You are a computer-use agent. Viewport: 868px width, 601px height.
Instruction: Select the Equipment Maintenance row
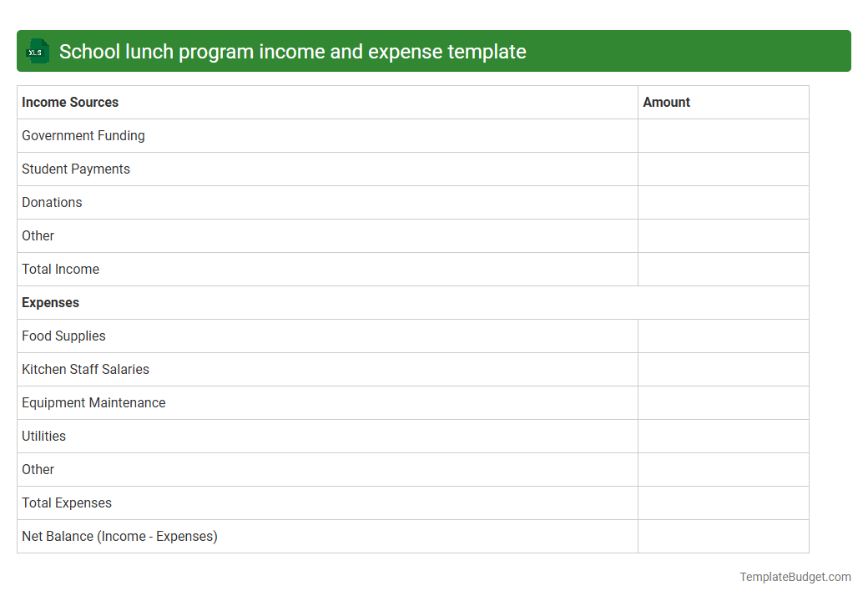(x=93, y=402)
